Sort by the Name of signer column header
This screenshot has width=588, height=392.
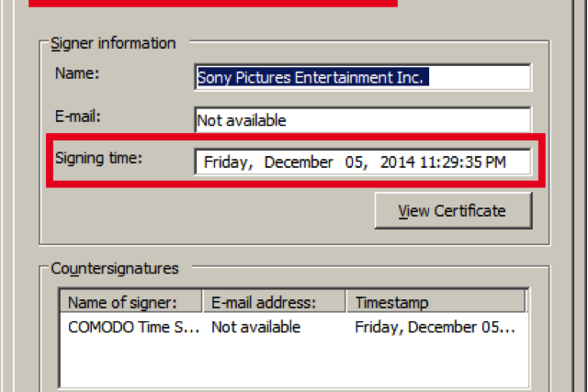(x=132, y=302)
